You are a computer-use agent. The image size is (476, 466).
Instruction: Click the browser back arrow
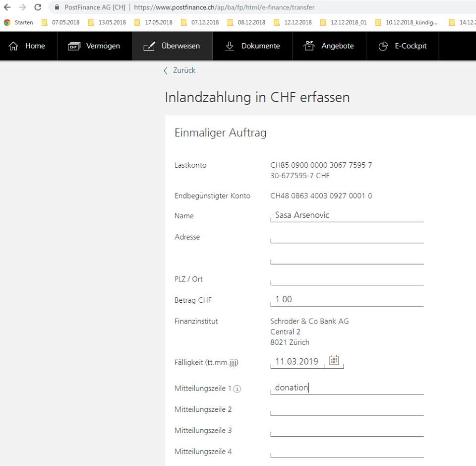[7, 7]
